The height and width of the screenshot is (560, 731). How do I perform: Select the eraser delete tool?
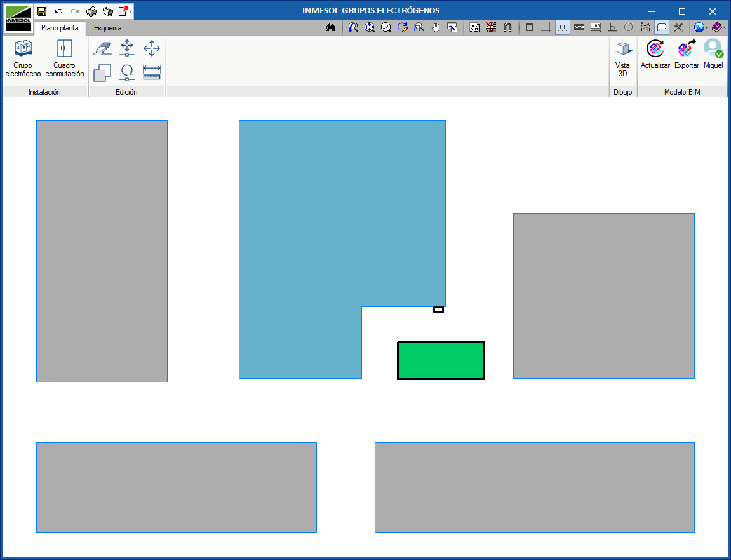(x=102, y=48)
